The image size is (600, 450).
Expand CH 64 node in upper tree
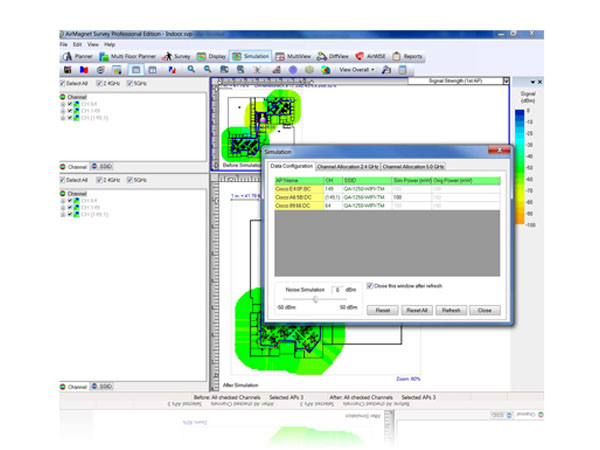click(x=63, y=104)
